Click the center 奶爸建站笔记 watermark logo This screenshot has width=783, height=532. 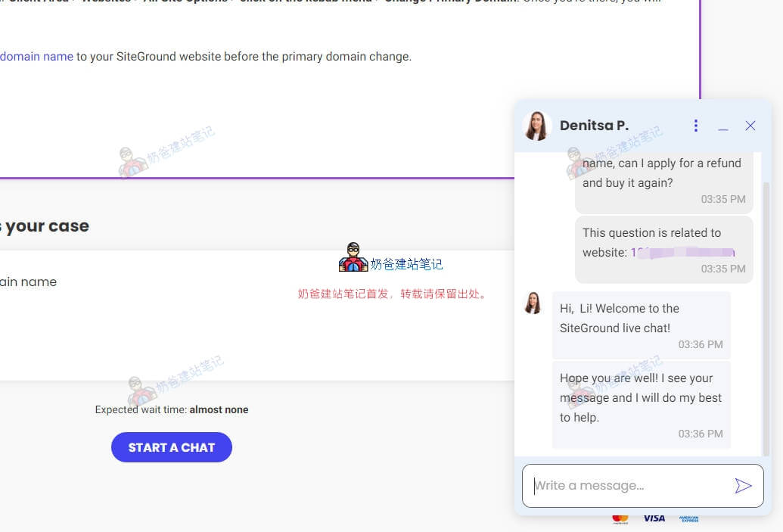click(353, 258)
